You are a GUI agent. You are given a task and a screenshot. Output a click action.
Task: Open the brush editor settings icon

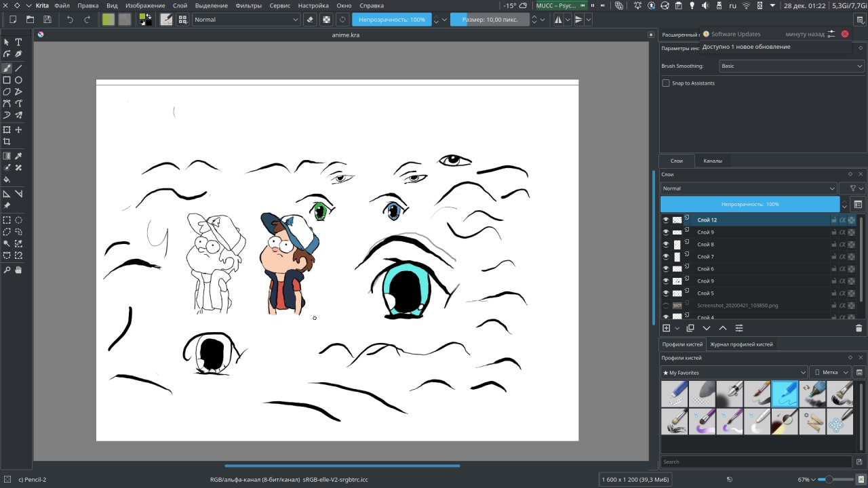(166, 20)
